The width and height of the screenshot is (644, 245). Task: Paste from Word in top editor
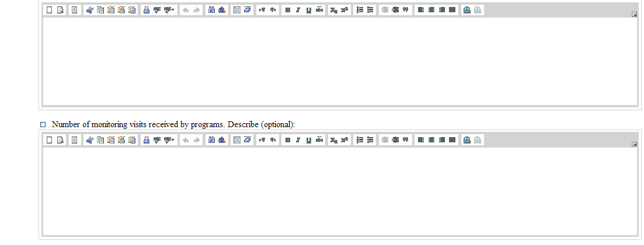click(x=132, y=10)
